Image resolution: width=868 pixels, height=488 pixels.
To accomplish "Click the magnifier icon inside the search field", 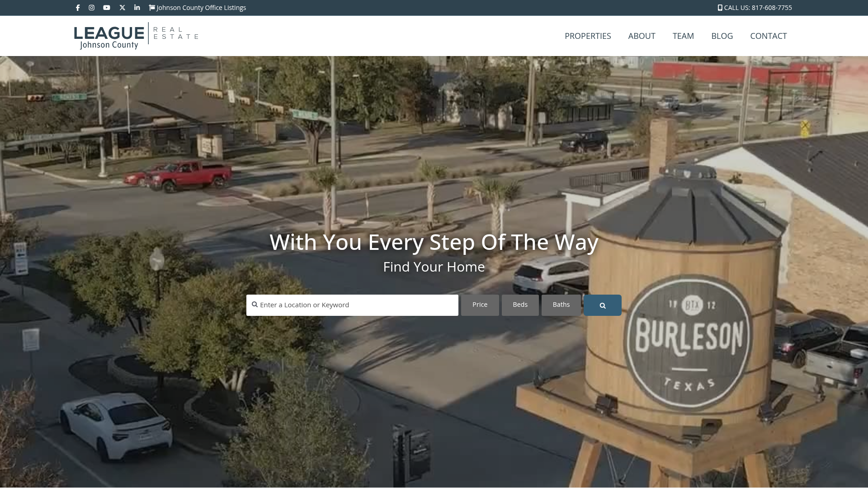I will [x=254, y=305].
